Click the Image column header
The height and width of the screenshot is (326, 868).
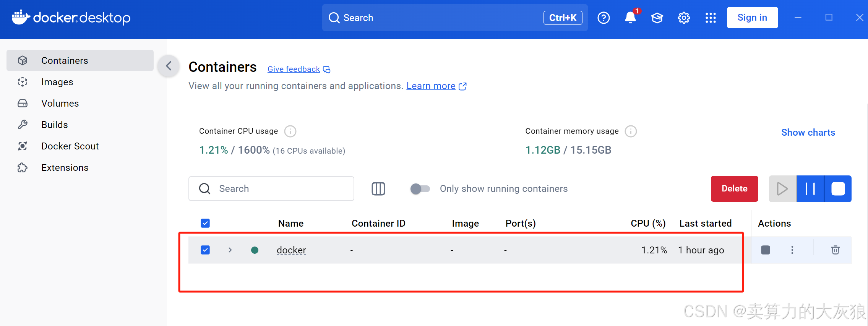click(465, 223)
